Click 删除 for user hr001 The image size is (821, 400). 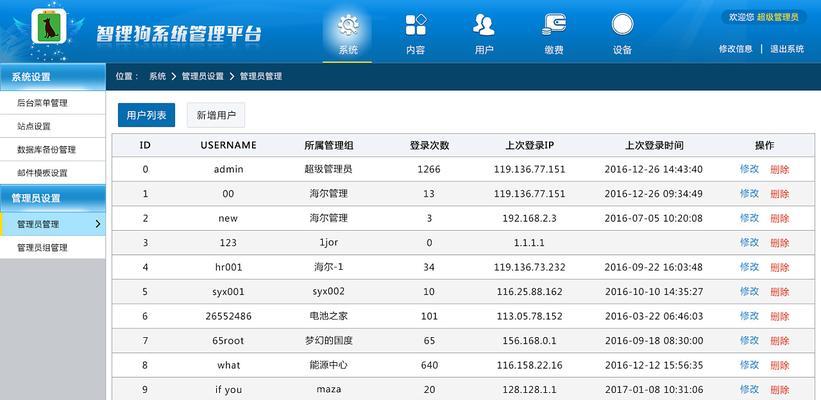[x=780, y=268]
